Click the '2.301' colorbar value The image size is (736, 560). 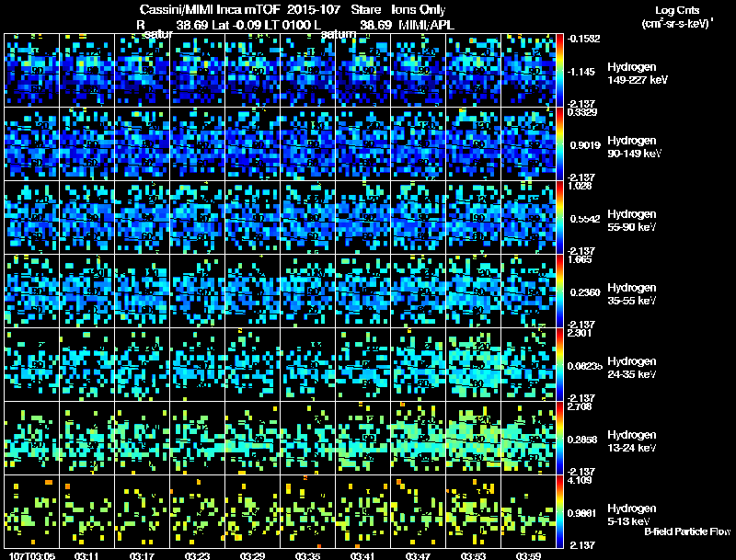tap(580, 333)
